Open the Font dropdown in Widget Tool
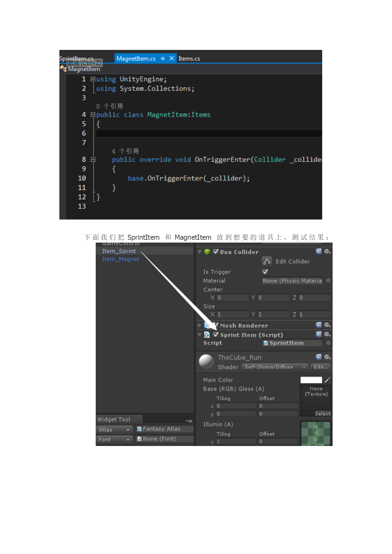This screenshot has height=554, width=392. pyautogui.click(x=114, y=440)
